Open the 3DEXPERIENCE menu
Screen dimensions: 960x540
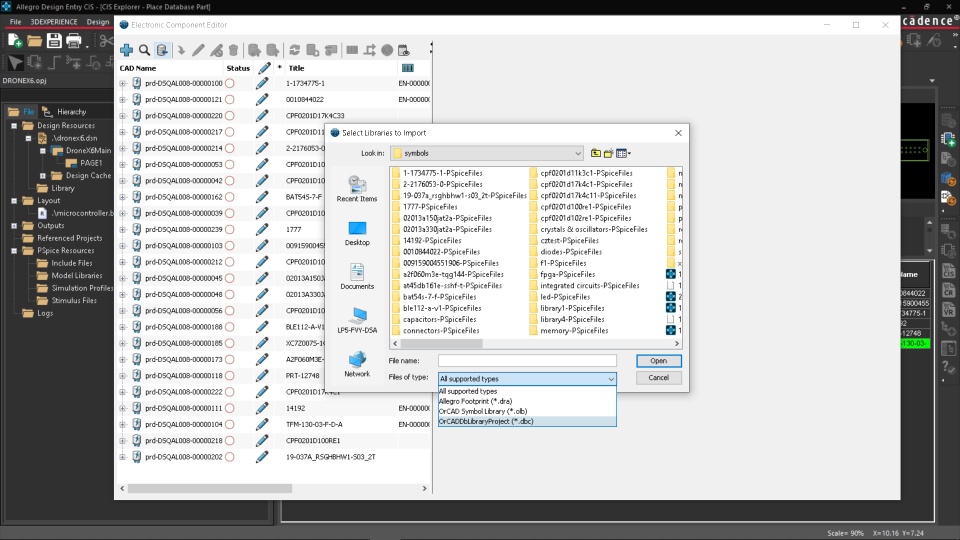pyautogui.click(x=54, y=21)
